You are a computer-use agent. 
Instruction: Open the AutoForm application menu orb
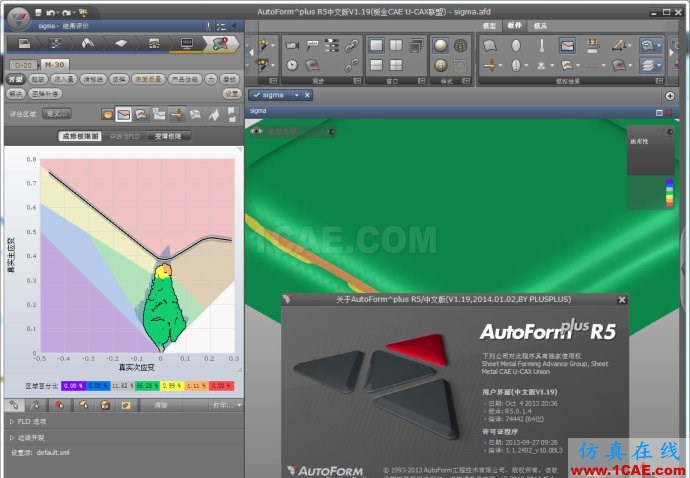click(19, 18)
